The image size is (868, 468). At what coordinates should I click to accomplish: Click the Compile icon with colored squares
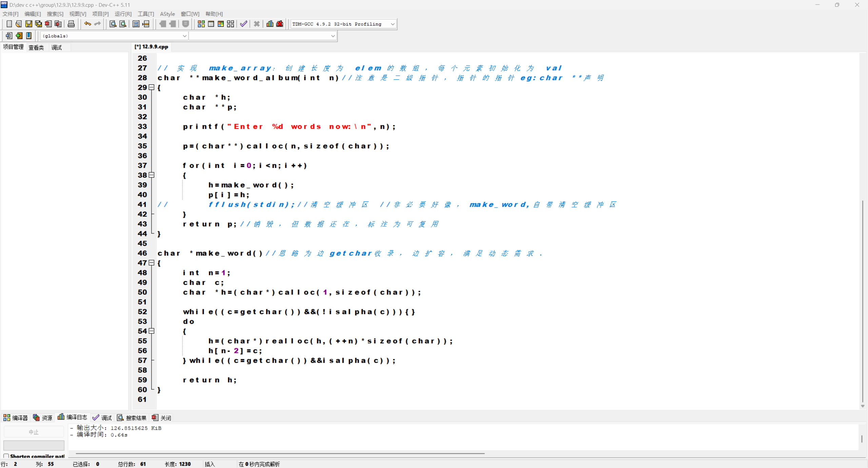[201, 24]
